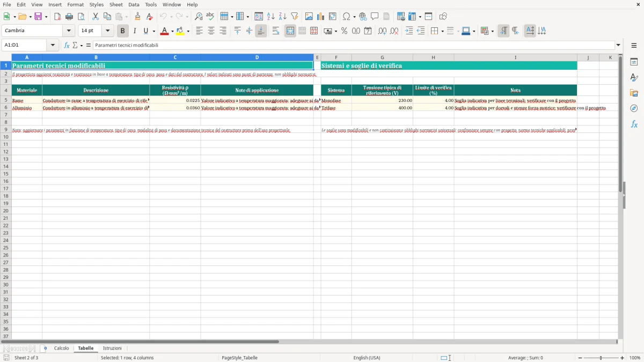644x362 pixels.
Task: Toggle Wrap Text
Action: (x=276, y=31)
